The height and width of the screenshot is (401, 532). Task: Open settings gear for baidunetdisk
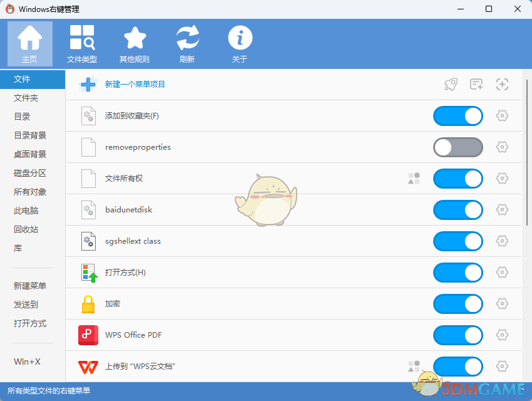click(502, 210)
